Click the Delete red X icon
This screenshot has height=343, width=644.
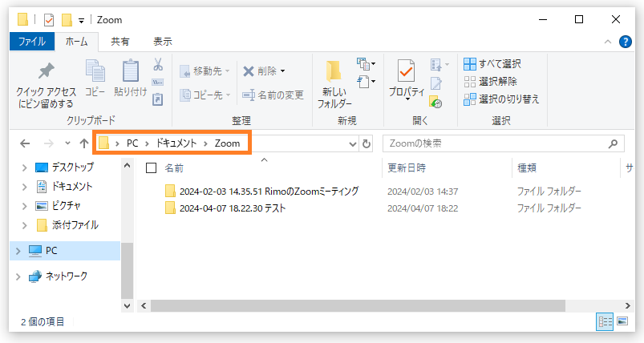(x=249, y=71)
